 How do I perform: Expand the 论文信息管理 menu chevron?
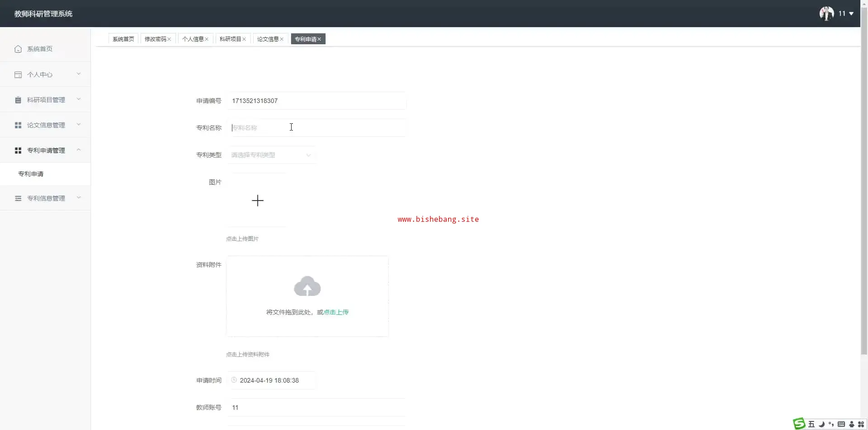pos(79,125)
